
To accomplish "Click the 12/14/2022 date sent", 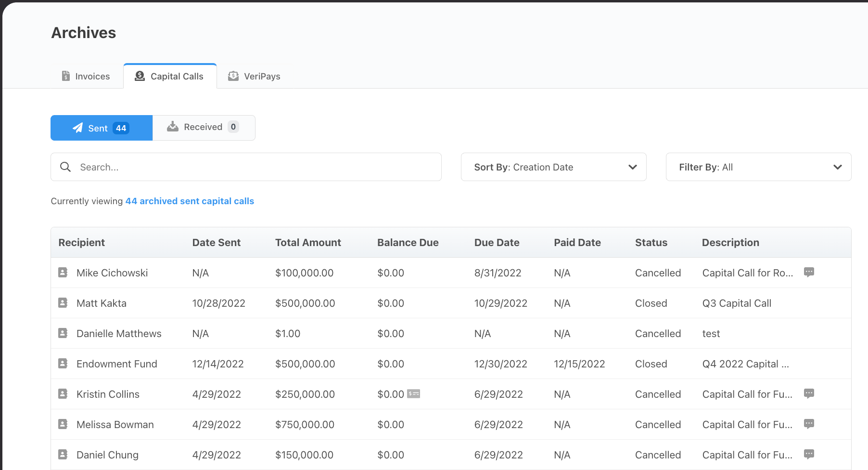I will click(x=218, y=364).
